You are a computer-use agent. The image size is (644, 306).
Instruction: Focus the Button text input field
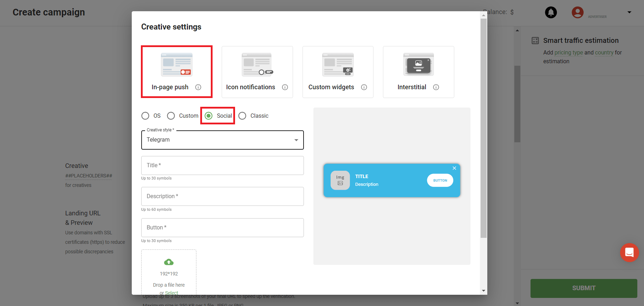pyautogui.click(x=222, y=228)
